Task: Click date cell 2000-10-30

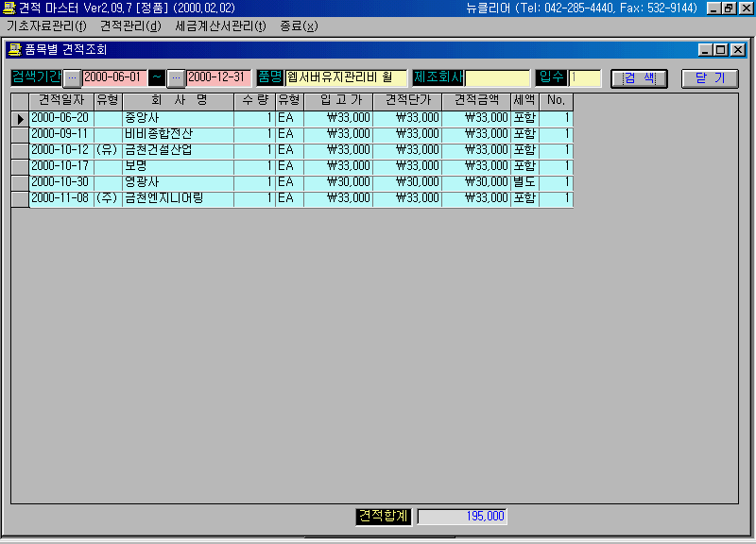Action: 61,182
